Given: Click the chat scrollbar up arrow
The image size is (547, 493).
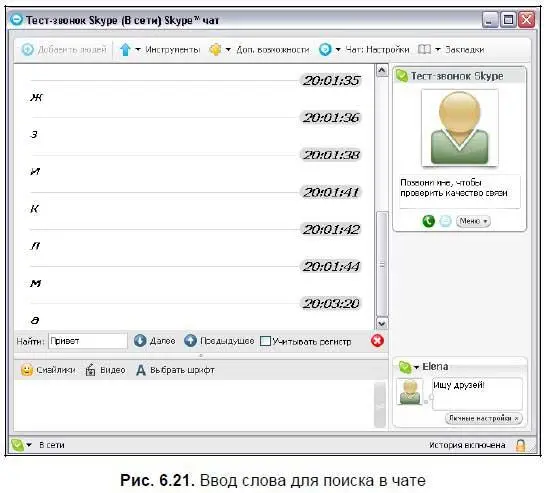Looking at the screenshot, I should pyautogui.click(x=382, y=70).
